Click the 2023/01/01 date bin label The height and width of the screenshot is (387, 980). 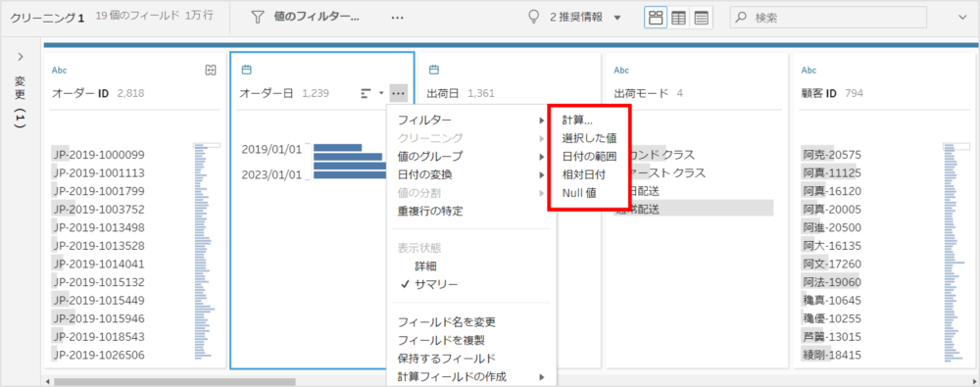271,174
